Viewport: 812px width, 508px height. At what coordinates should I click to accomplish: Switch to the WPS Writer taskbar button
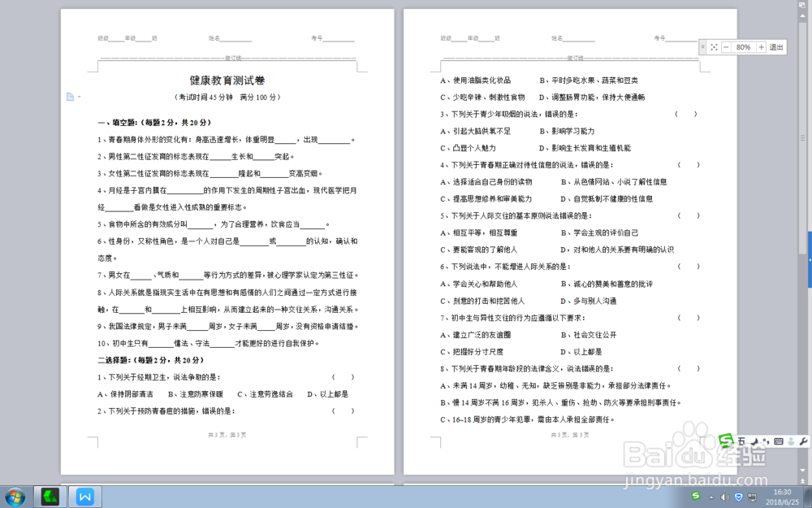[x=85, y=497]
